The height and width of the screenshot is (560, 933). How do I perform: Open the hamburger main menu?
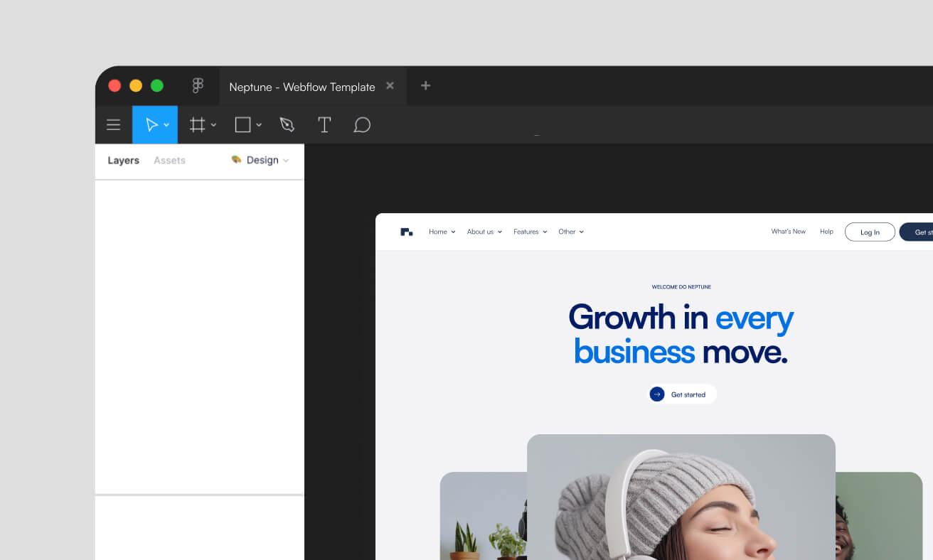[113, 125]
